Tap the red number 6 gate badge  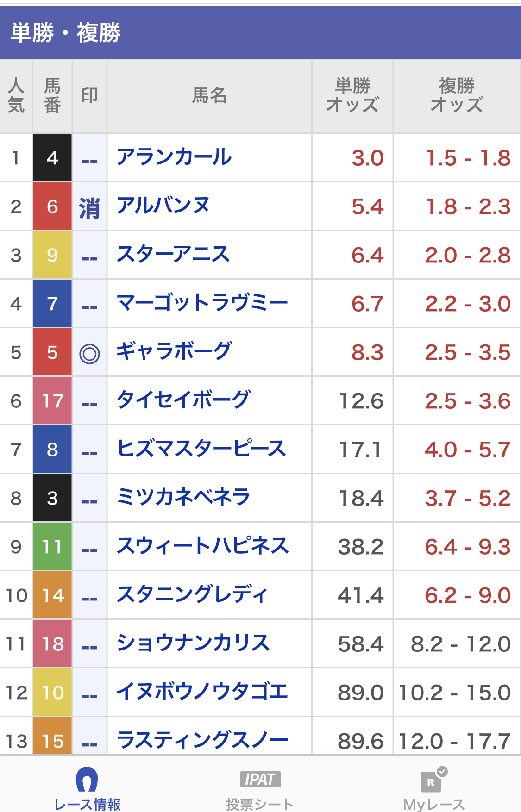tap(52, 206)
